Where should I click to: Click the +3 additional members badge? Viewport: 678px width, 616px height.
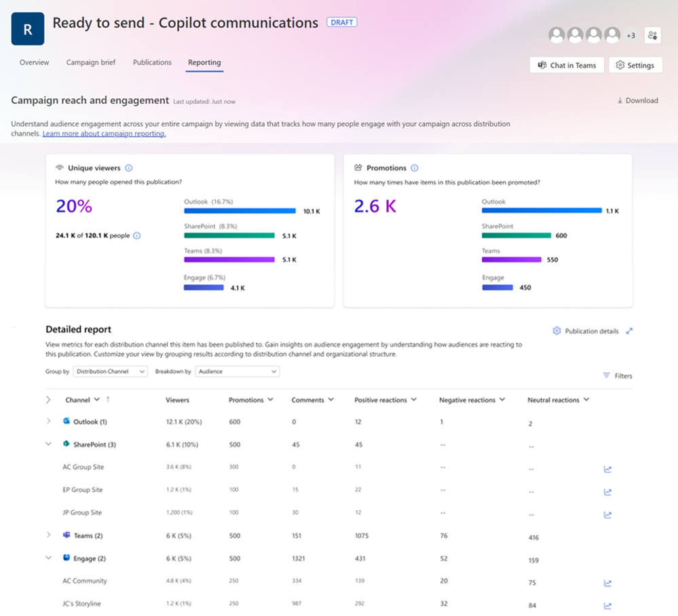(x=631, y=35)
